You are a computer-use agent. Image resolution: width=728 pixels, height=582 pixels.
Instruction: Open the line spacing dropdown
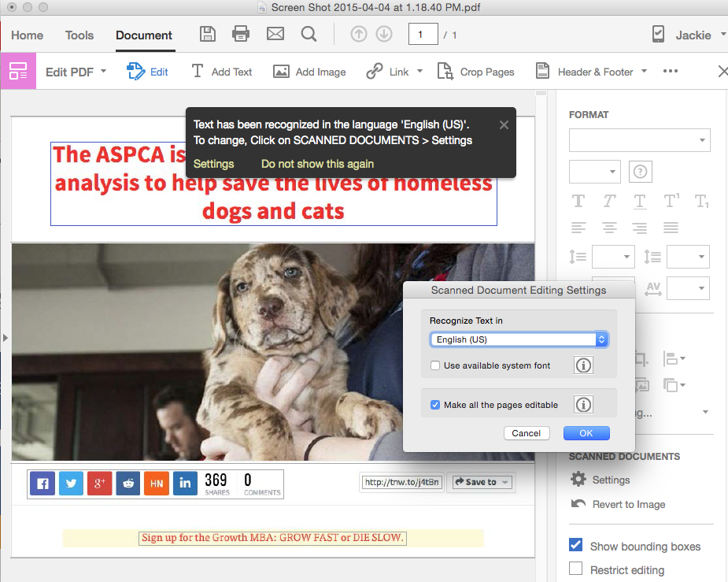(613, 257)
